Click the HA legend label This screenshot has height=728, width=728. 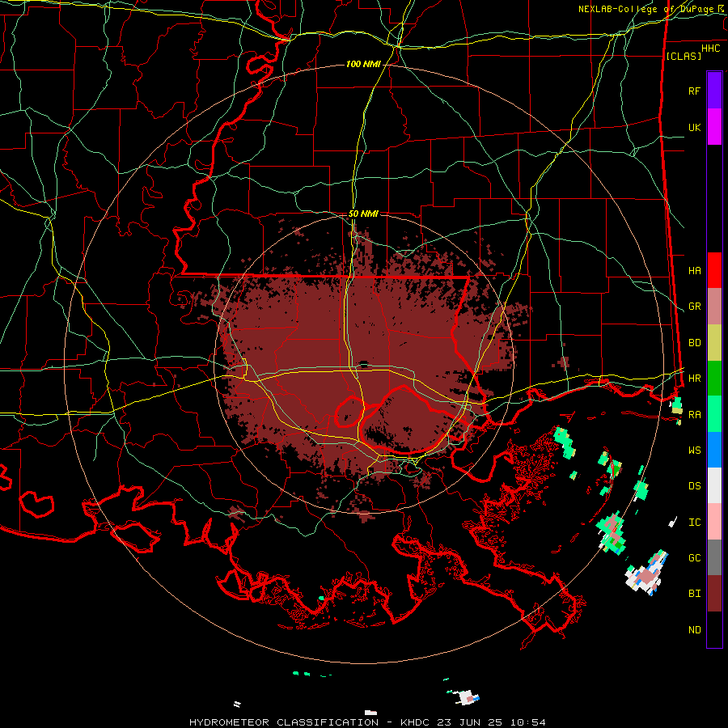(694, 271)
